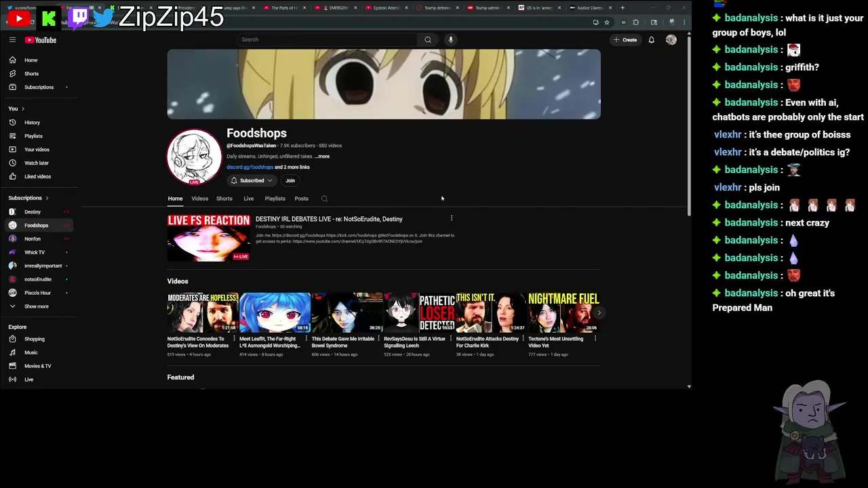Open the Whick TV subscription
The image size is (868, 488).
(39, 253)
